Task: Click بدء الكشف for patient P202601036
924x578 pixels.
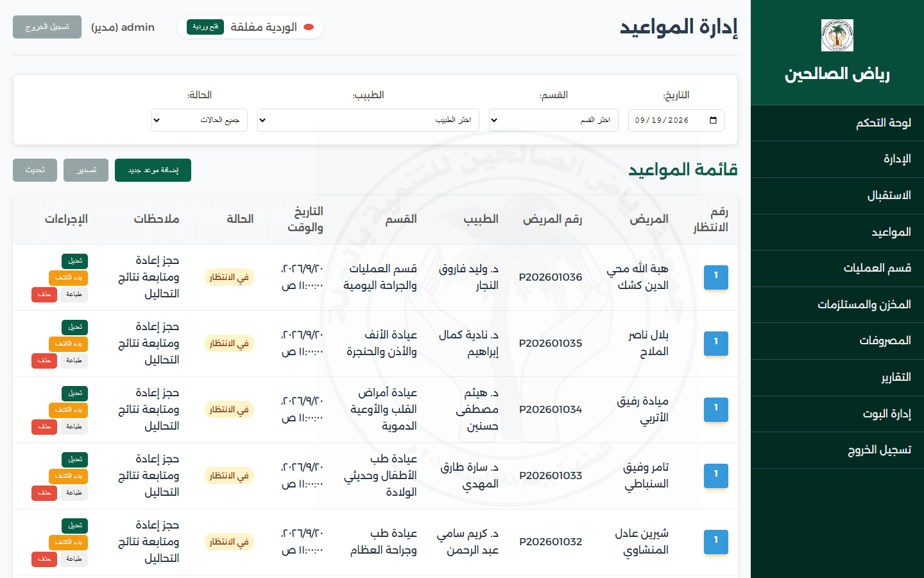Action: pos(68,277)
